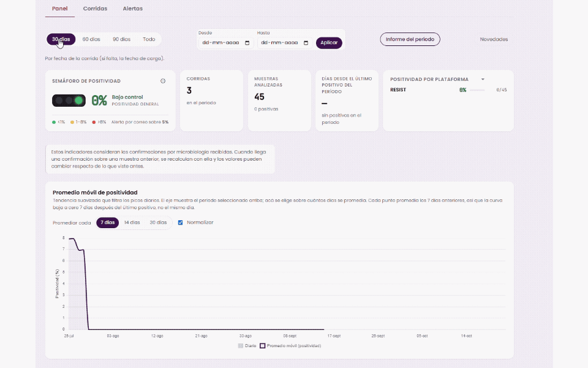Click the RESIST platform name
The width and height of the screenshot is (588, 368).
coord(398,90)
